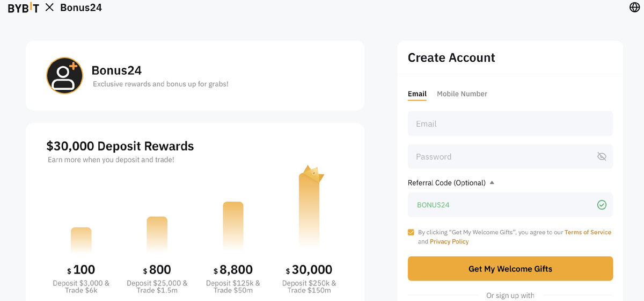
Task: Click the $8,800 reward bar
Action: coord(233,226)
